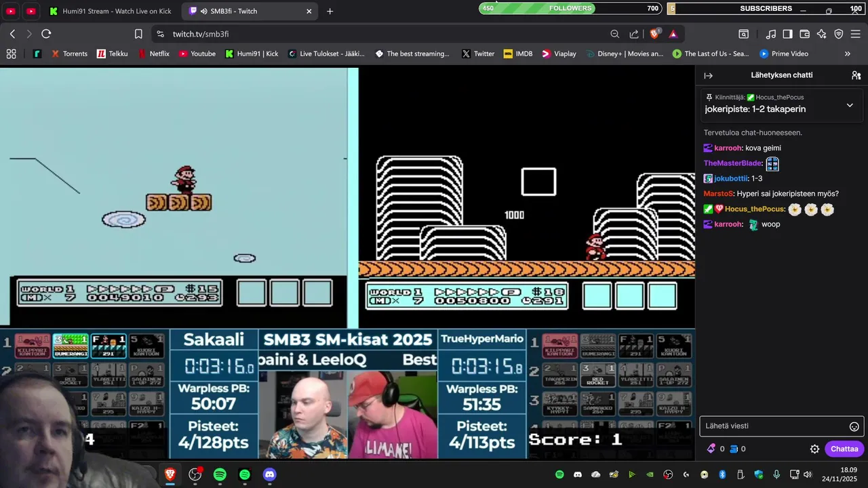Open Prime Video bookmark
Screen dimensions: 868x488
tap(784, 54)
